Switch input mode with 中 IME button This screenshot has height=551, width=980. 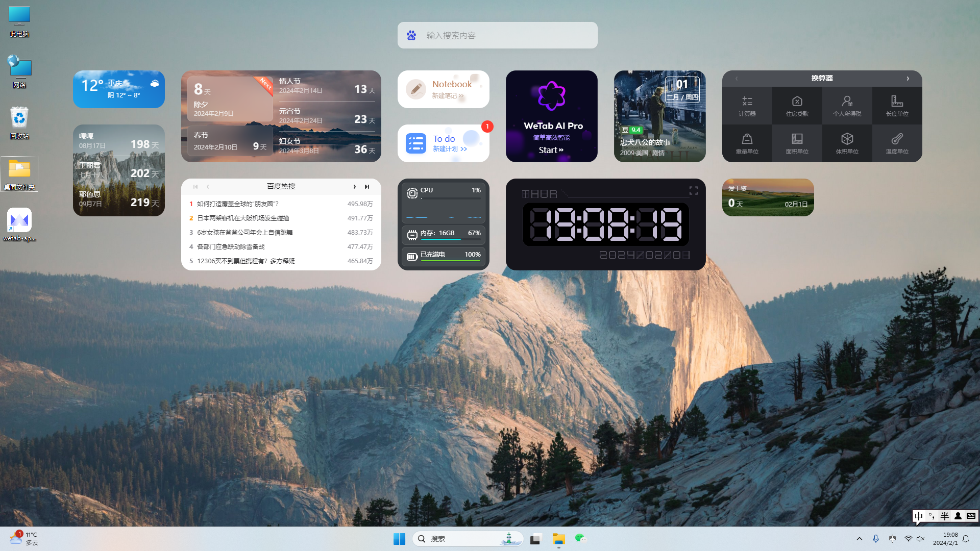pos(919,516)
